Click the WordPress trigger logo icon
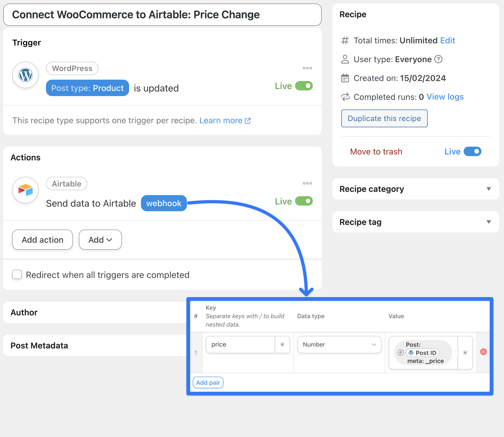 click(26, 75)
